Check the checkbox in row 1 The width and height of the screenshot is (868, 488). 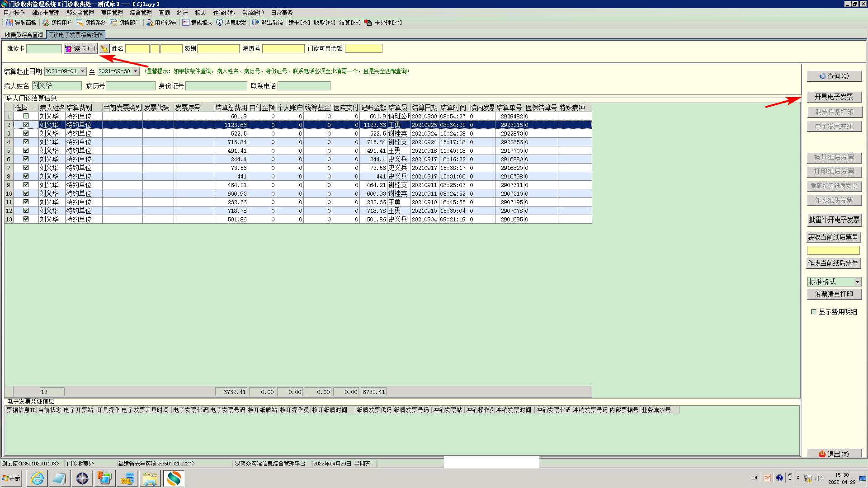tap(26, 116)
